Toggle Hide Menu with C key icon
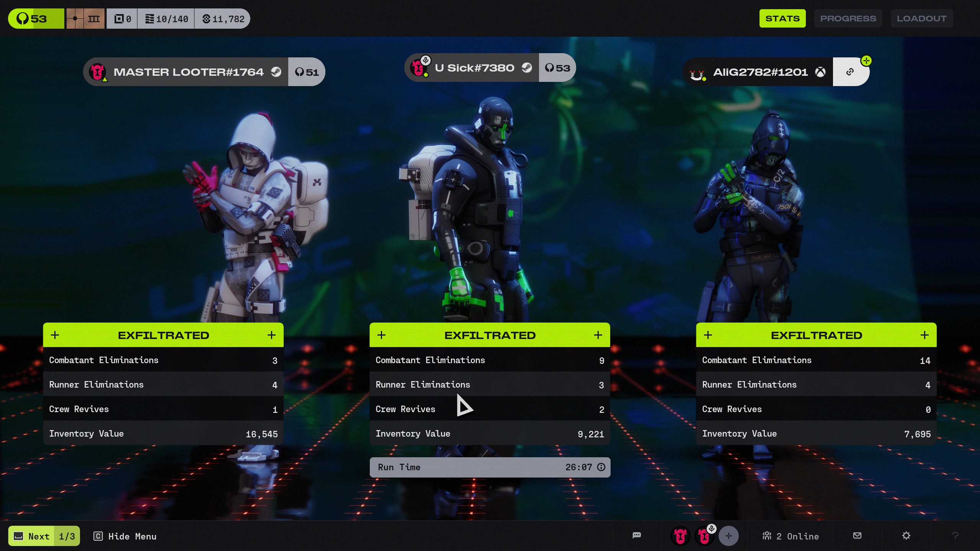The image size is (980, 551). pyautogui.click(x=125, y=536)
